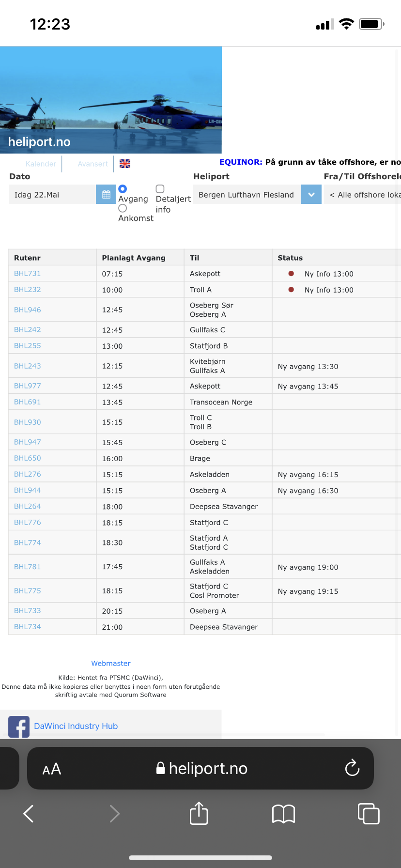
Task: Select the Avgang radio button
Action: coord(123,189)
